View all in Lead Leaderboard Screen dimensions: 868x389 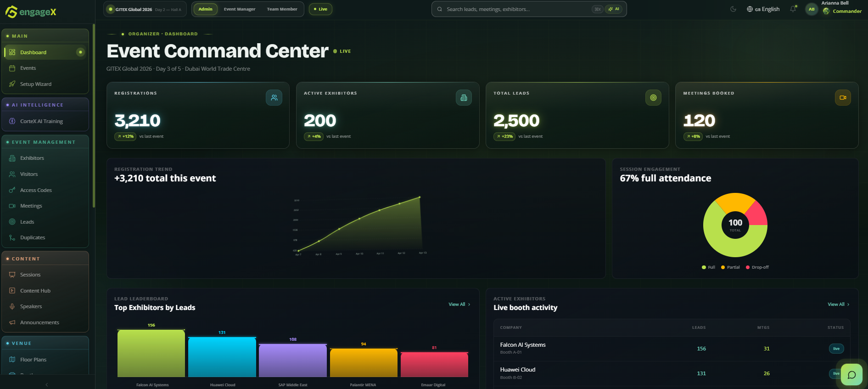pos(459,304)
